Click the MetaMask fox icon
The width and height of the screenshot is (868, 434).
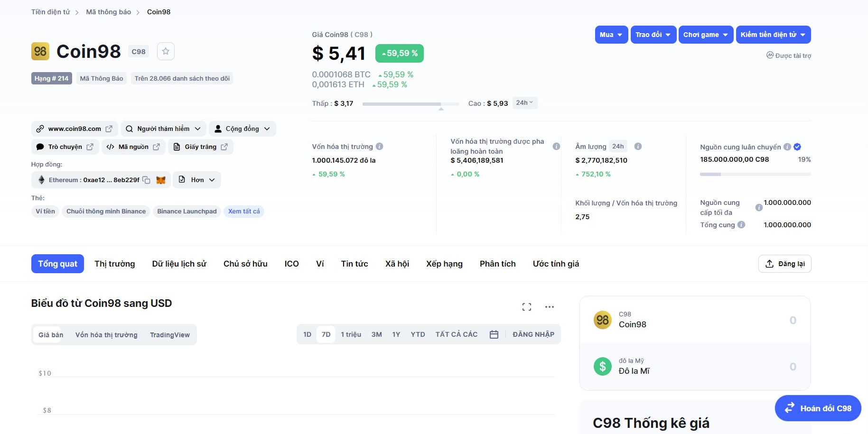(x=161, y=180)
